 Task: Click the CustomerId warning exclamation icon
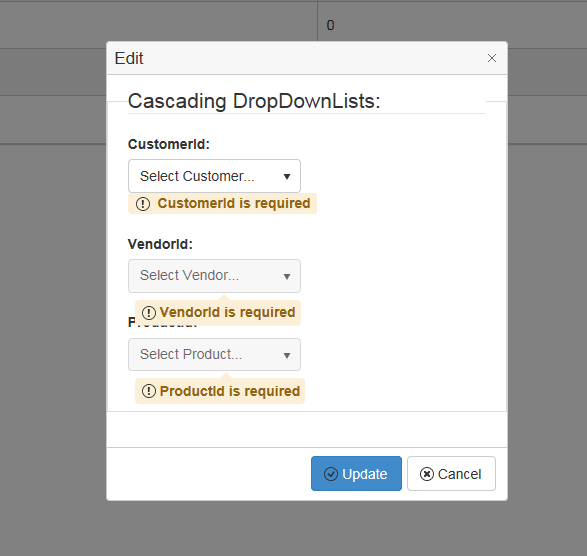pyautogui.click(x=143, y=204)
